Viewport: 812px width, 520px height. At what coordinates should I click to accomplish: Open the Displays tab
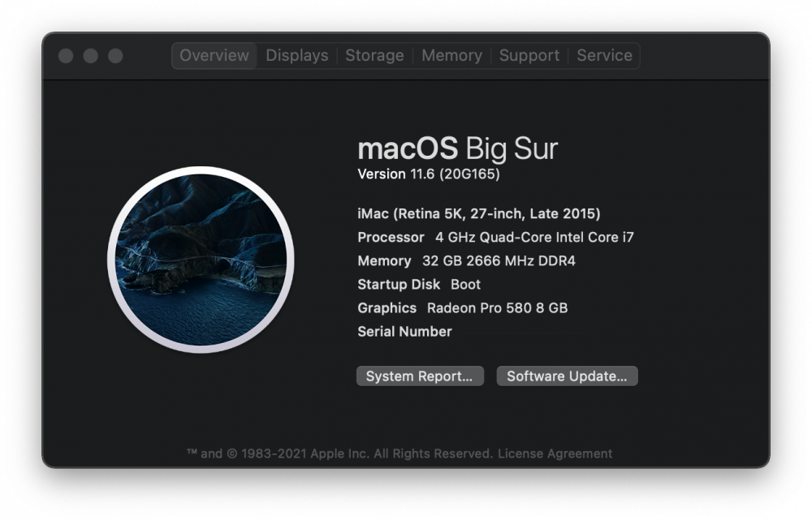coord(296,55)
